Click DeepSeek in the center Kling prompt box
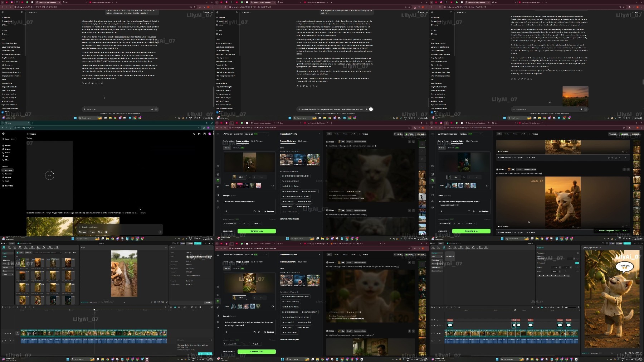 click(269, 211)
